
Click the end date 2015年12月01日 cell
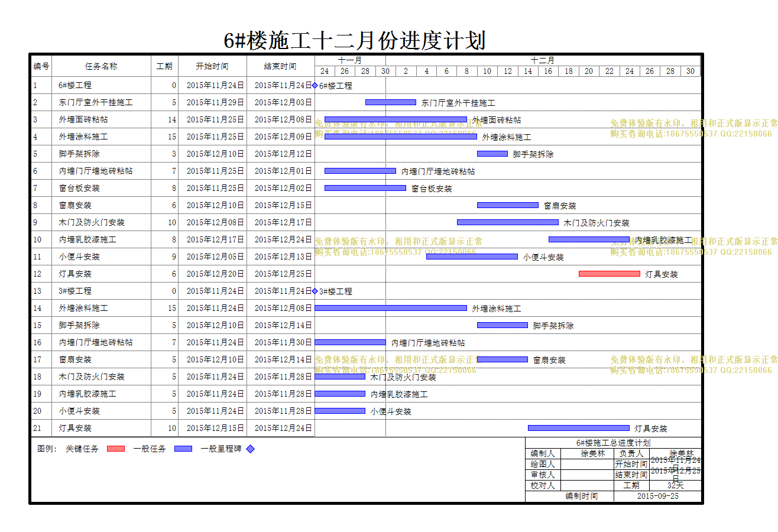tap(280, 171)
